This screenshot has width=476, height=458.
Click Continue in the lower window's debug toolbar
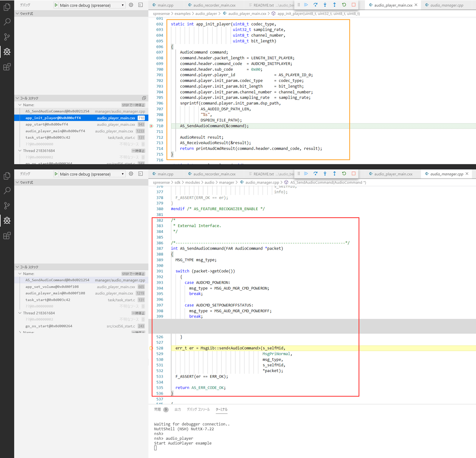(x=306, y=174)
